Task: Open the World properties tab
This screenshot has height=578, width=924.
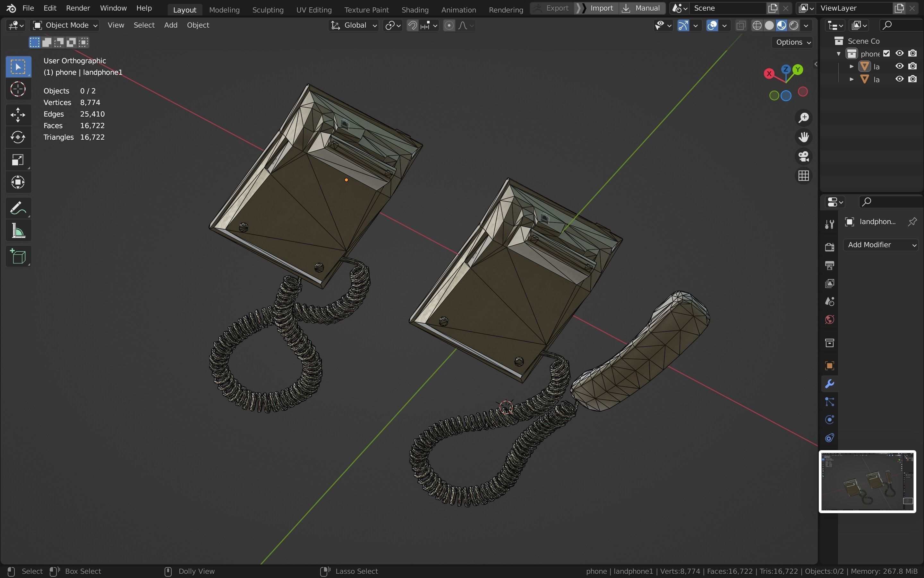Action: pos(829,320)
